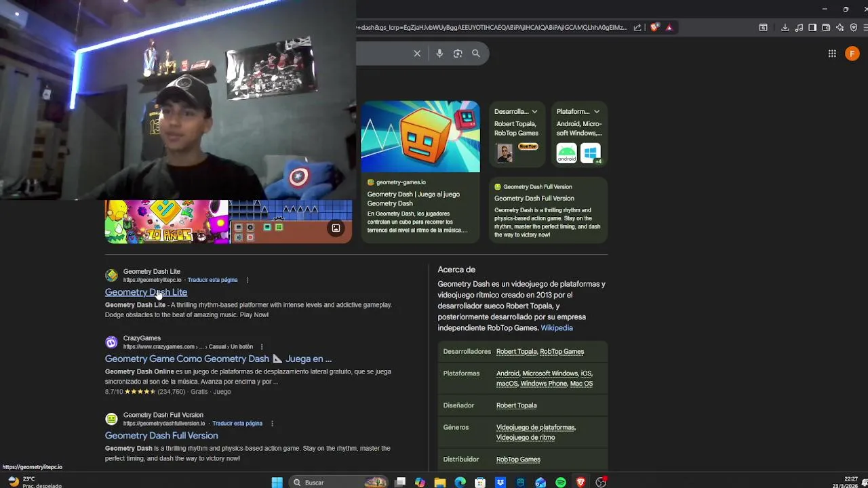
Task: Click the share page icon in the address bar
Action: 637,28
